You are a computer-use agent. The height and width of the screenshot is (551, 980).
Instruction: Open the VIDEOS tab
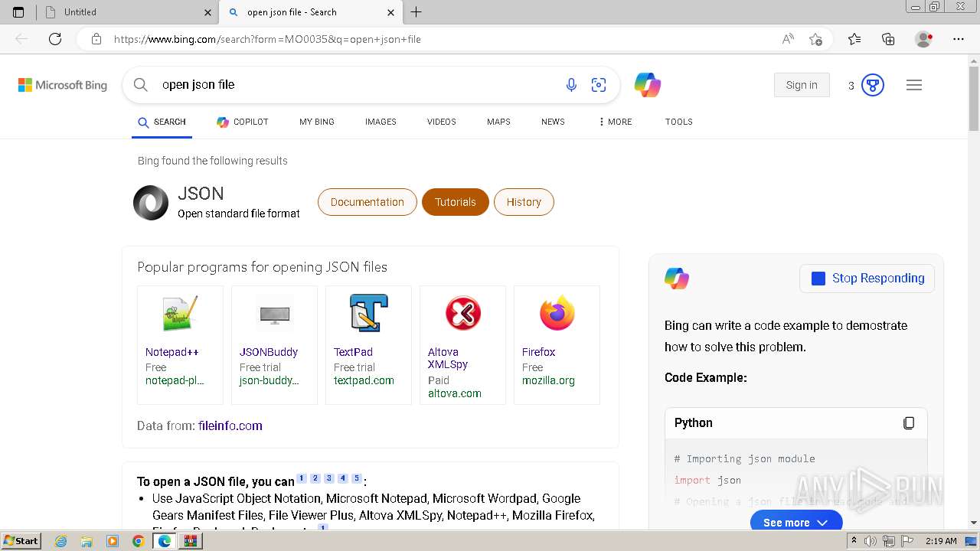(x=442, y=122)
